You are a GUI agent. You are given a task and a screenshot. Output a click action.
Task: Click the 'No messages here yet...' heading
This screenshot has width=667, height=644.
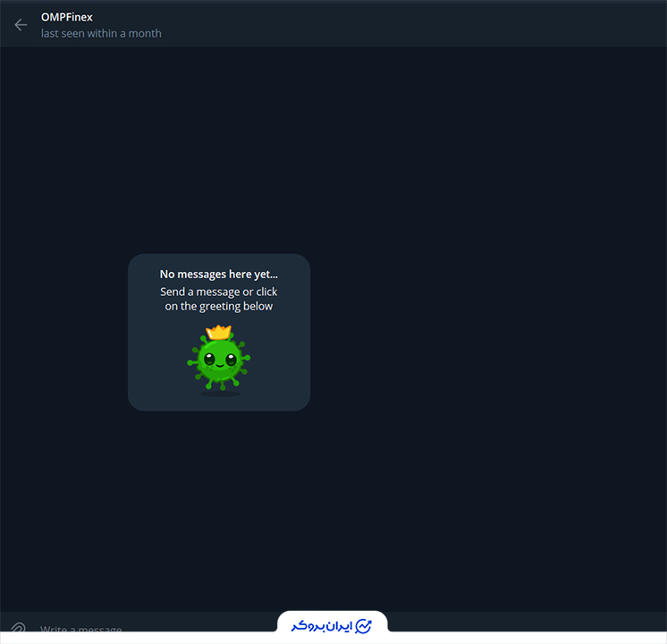point(219,274)
